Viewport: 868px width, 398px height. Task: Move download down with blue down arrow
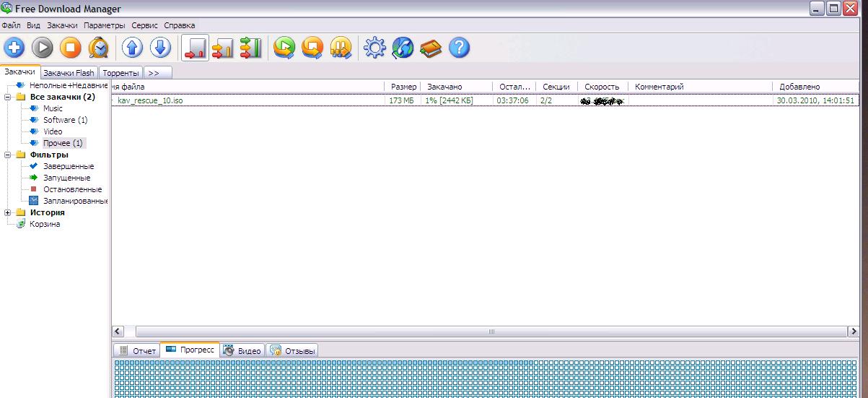point(160,48)
